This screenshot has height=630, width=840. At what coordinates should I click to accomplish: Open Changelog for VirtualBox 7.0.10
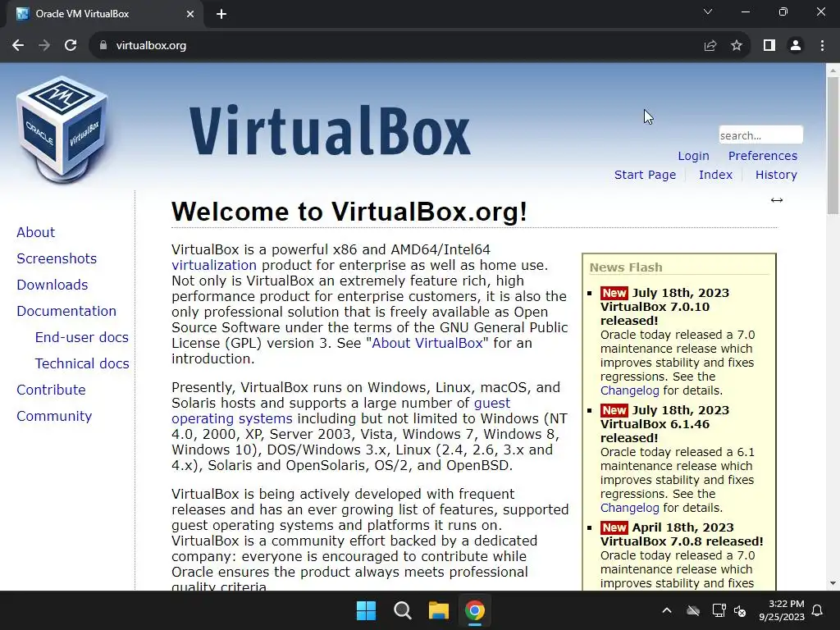click(x=629, y=390)
